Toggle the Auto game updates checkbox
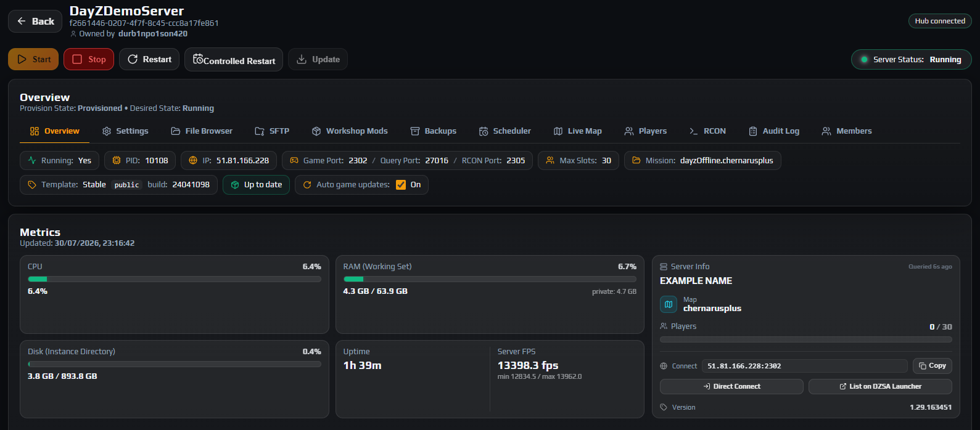 (x=401, y=185)
